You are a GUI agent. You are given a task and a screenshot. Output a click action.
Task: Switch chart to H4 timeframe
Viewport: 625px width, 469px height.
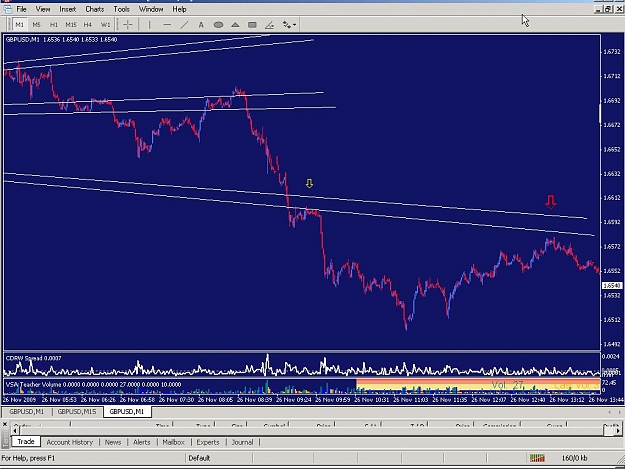pyautogui.click(x=88, y=25)
